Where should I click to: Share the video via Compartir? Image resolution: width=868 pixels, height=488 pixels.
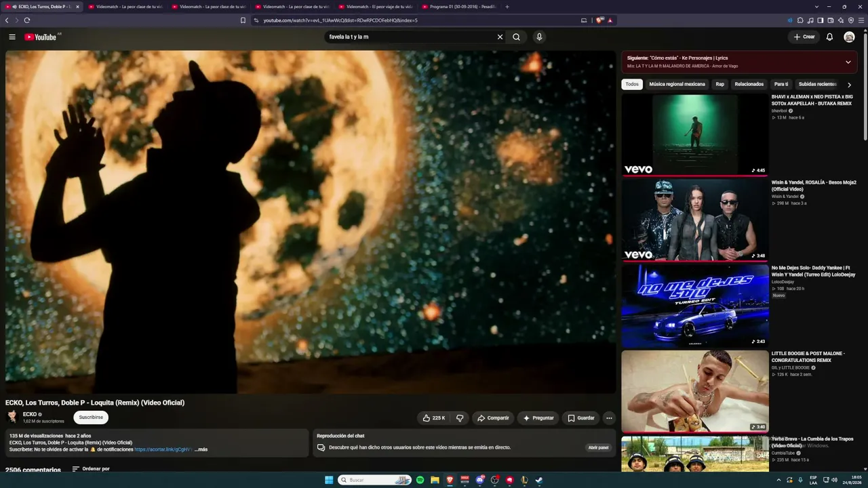493,418
